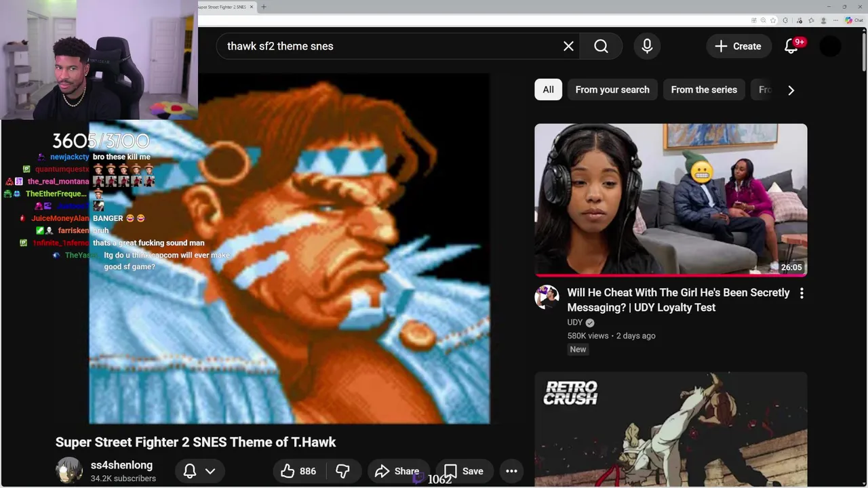The width and height of the screenshot is (868, 488).
Task: Select the All filter chip
Action: coord(548,89)
